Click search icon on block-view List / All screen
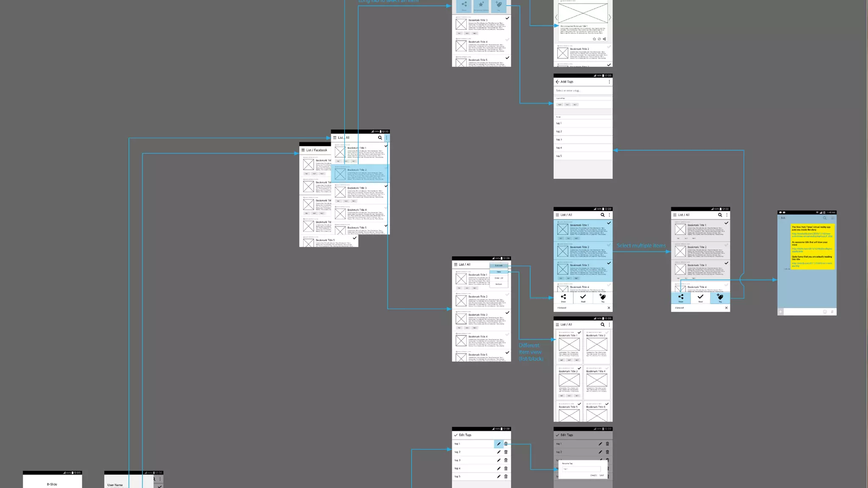This screenshot has width=868, height=488. tap(602, 324)
